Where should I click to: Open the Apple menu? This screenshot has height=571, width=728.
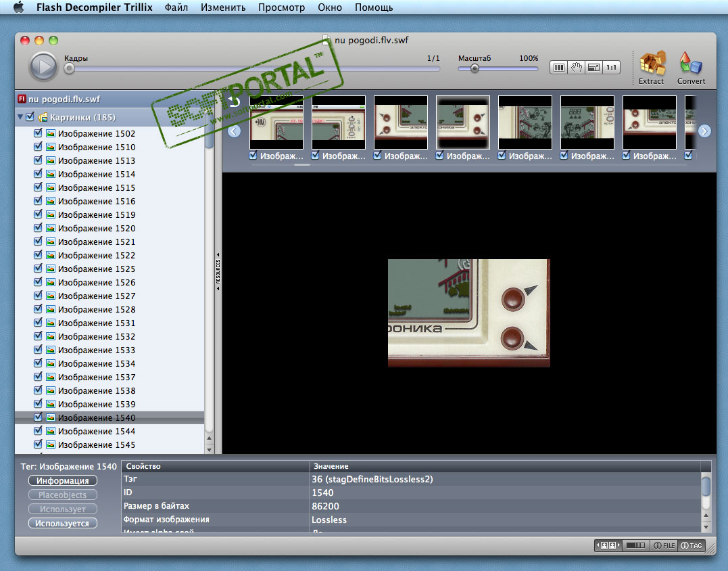point(18,7)
